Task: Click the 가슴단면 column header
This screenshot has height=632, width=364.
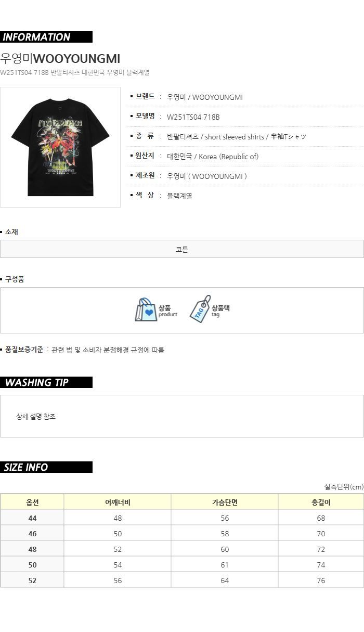Action: 225,502
